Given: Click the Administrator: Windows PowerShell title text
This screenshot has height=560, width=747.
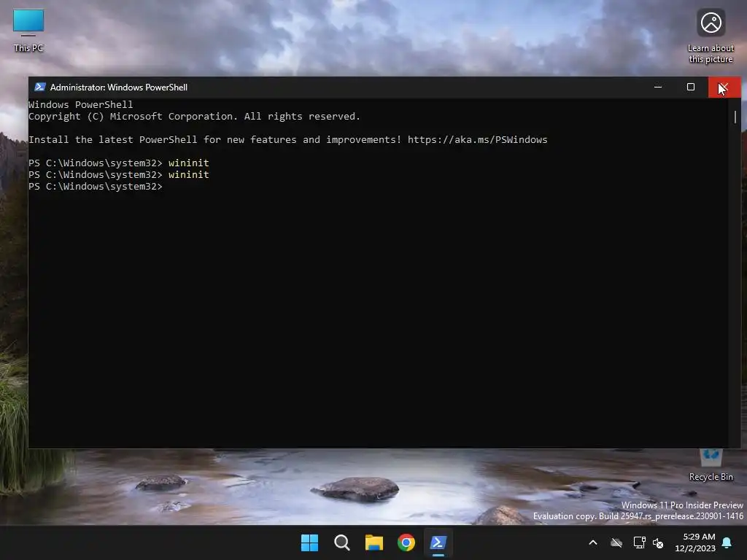Looking at the screenshot, I should pos(119,87).
